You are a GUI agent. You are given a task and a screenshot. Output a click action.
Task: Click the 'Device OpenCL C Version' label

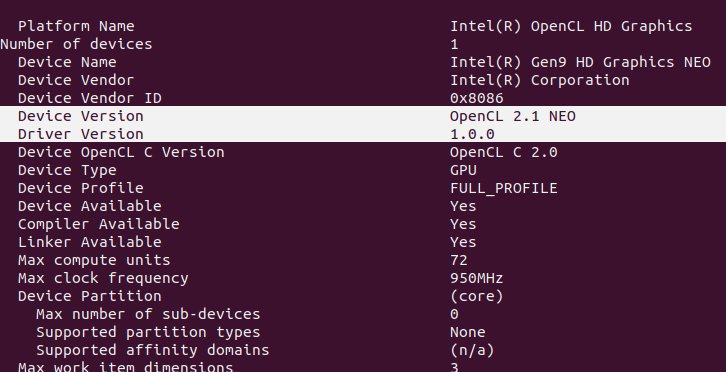click(121, 152)
